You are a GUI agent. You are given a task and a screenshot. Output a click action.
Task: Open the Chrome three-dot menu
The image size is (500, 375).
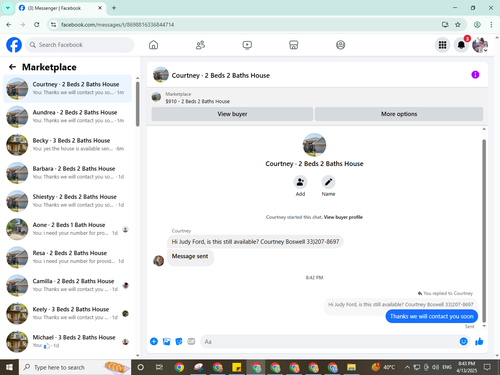491,25
